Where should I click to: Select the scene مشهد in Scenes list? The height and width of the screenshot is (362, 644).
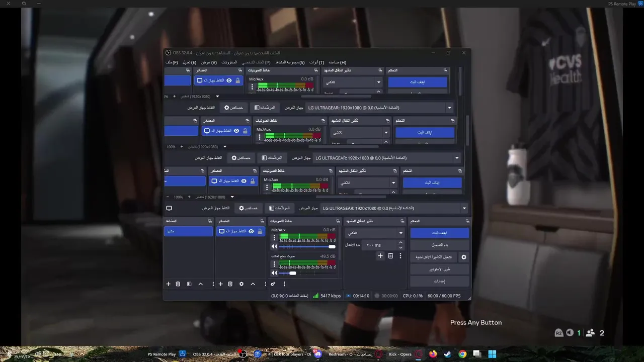click(189, 231)
